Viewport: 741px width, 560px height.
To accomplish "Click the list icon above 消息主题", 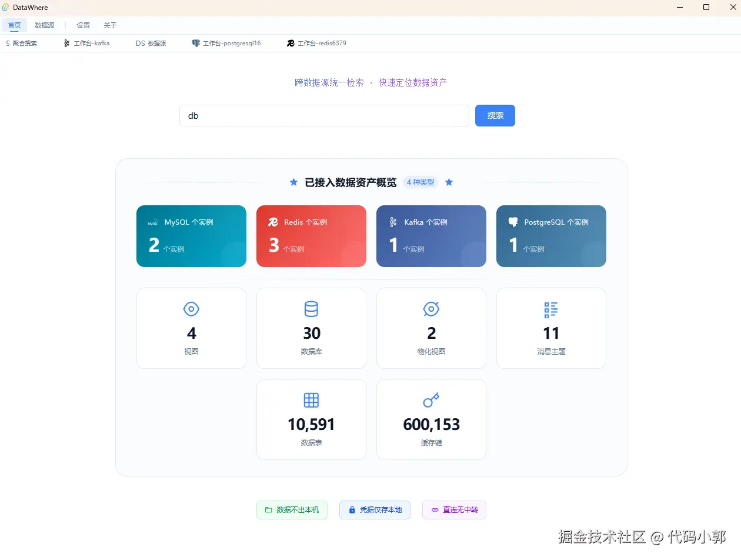I will tap(551, 309).
